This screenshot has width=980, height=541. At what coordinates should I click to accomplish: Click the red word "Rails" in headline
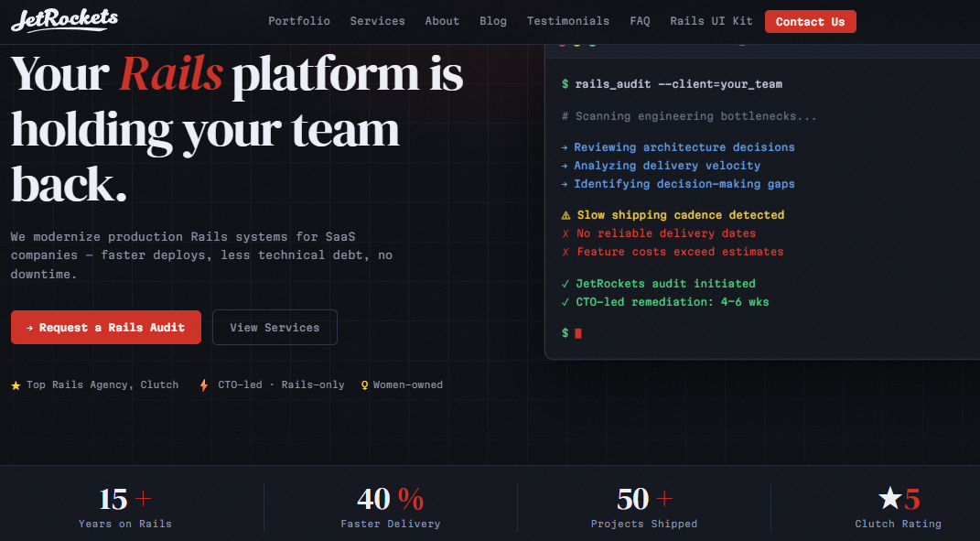pyautogui.click(x=171, y=74)
